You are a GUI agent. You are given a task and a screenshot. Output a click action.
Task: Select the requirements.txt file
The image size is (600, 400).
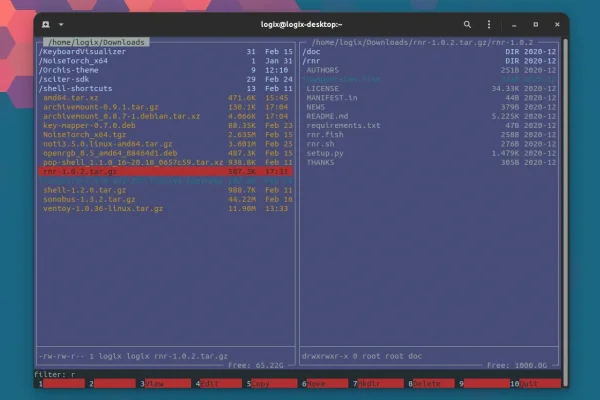click(x=429, y=125)
